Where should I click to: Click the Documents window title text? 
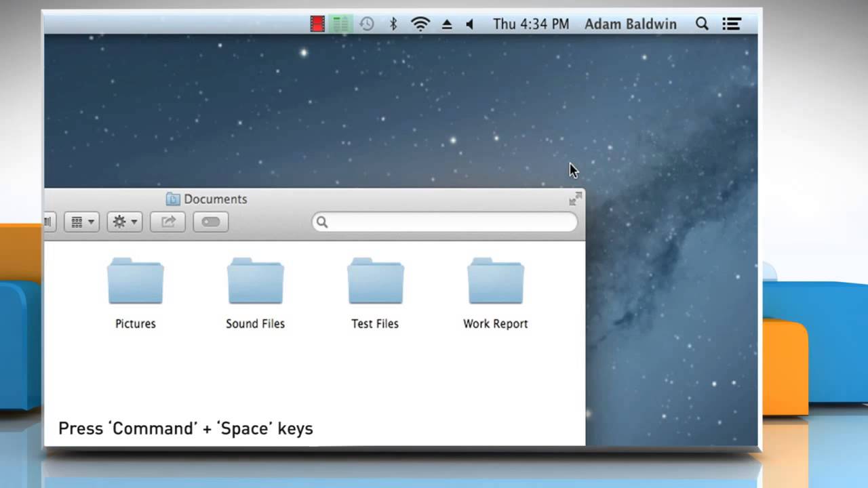point(216,199)
